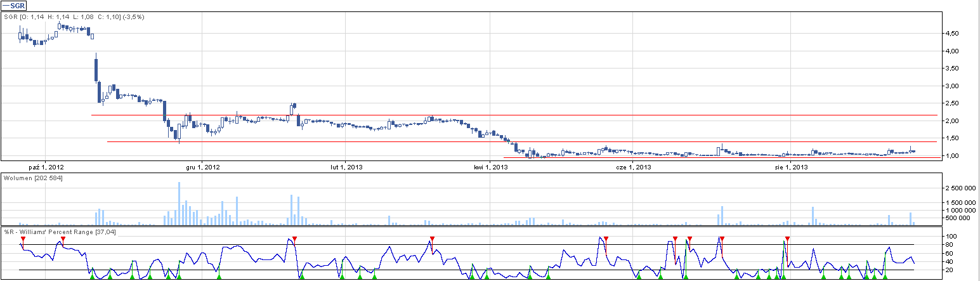
Task: Click the paź 1, 2012 date label
Action: (x=46, y=167)
